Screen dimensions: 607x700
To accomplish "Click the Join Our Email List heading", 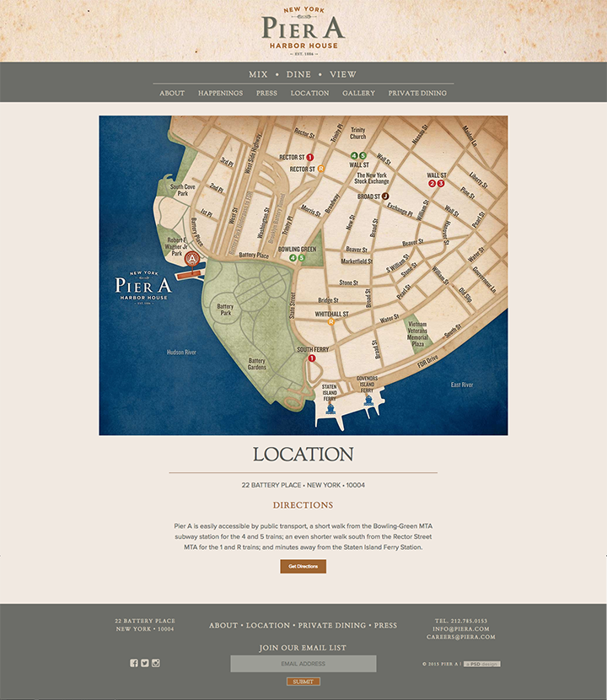I will (x=303, y=648).
